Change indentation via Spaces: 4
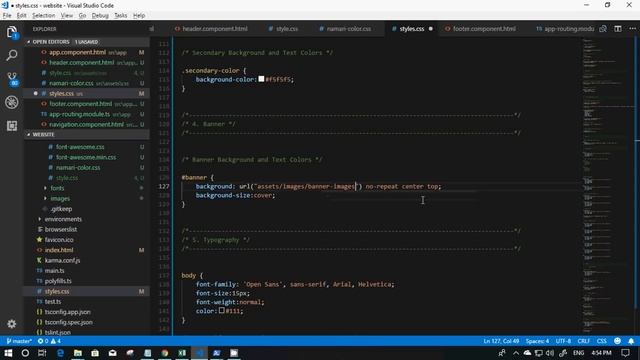640x360 pixels. point(537,341)
